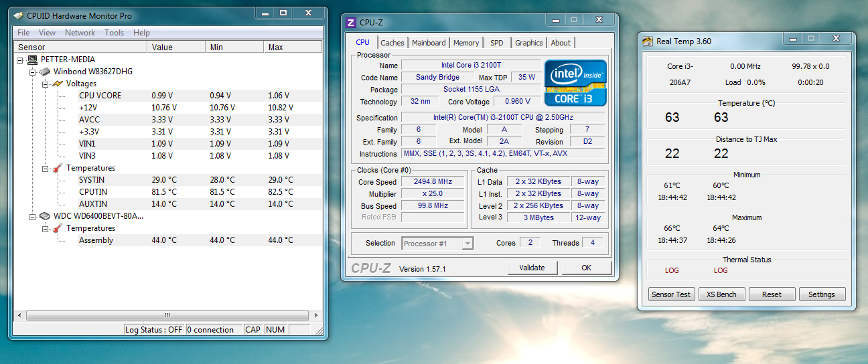Click the CPU-Z title bar Z icon
The image size is (868, 364).
pyautogui.click(x=350, y=22)
